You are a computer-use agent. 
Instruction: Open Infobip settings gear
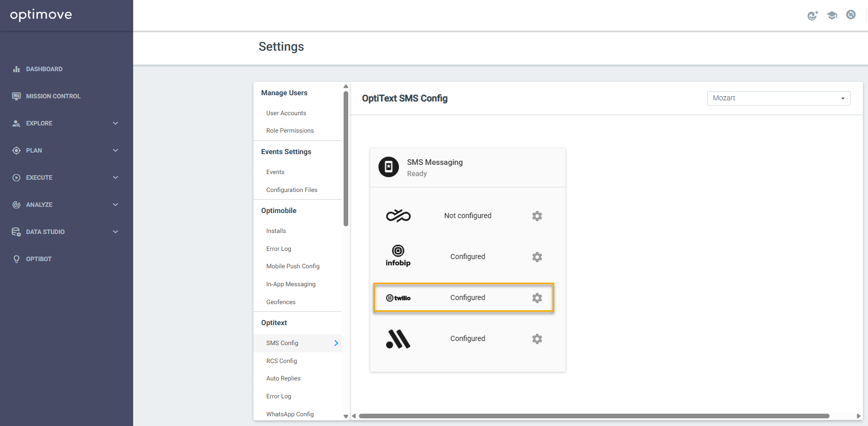537,257
